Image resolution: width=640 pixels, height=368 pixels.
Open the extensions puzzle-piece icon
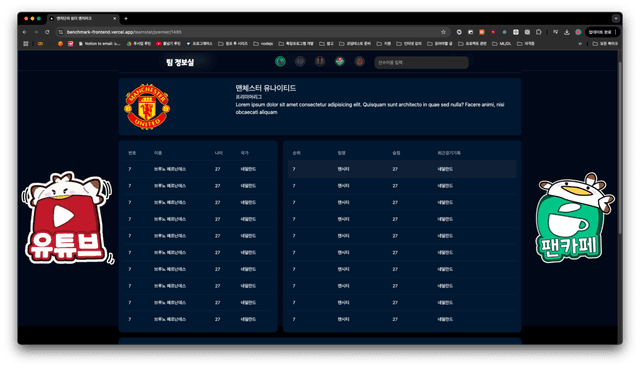tap(539, 32)
